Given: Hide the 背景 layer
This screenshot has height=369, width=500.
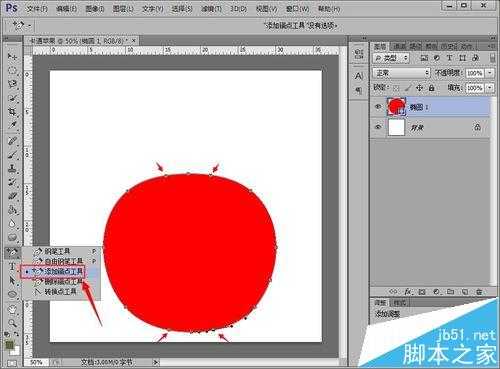Looking at the screenshot, I should click(378, 127).
